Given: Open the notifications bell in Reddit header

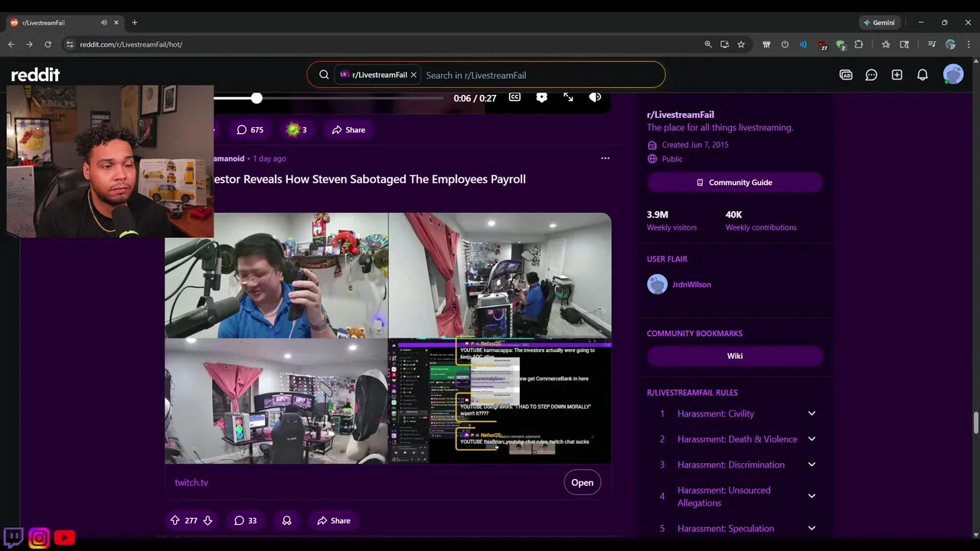Looking at the screenshot, I should [x=923, y=75].
